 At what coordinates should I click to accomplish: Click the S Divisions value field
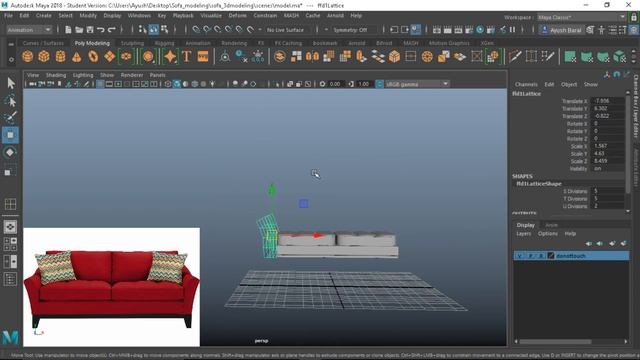coord(607,191)
